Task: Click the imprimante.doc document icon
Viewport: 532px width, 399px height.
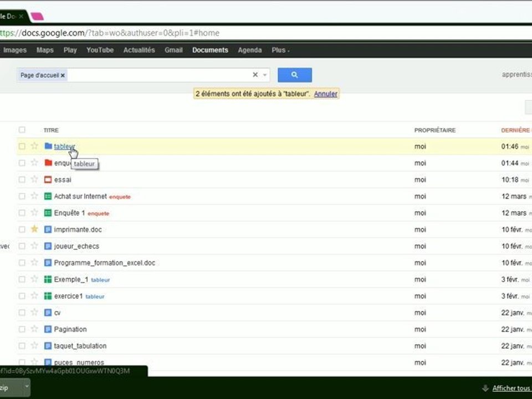Action: [48, 229]
